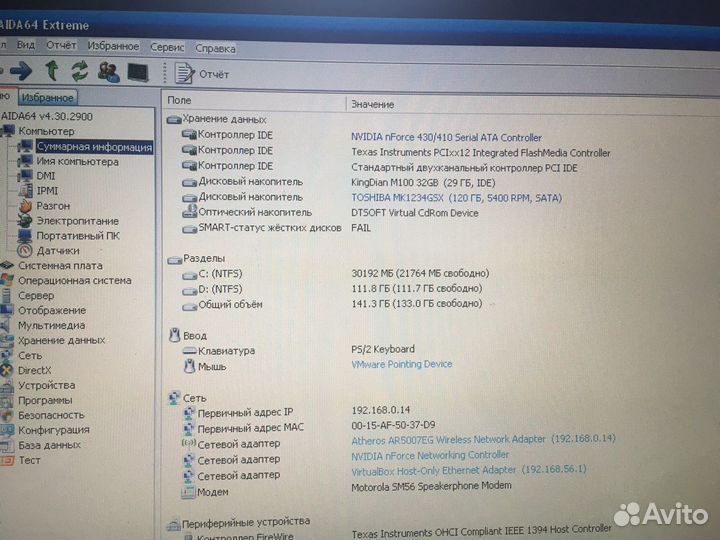The image size is (720, 540).
Task: Open the Избранное menu in the menu bar
Action: [x=113, y=46]
